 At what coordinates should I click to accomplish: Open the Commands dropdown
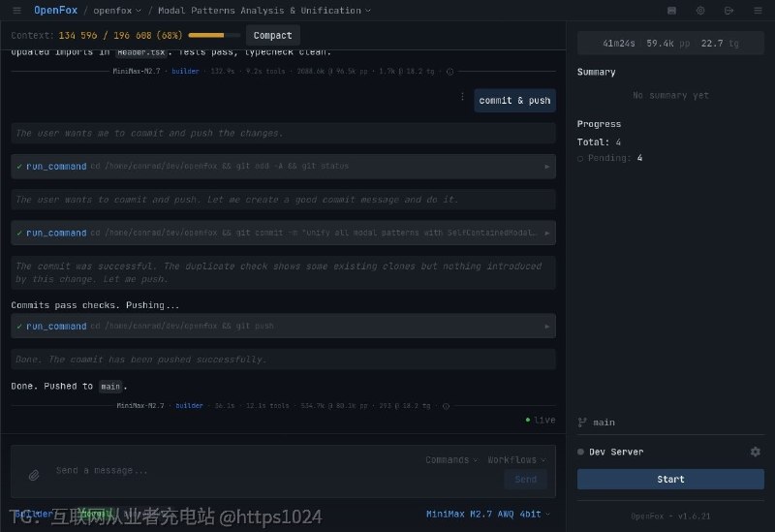coord(451,460)
